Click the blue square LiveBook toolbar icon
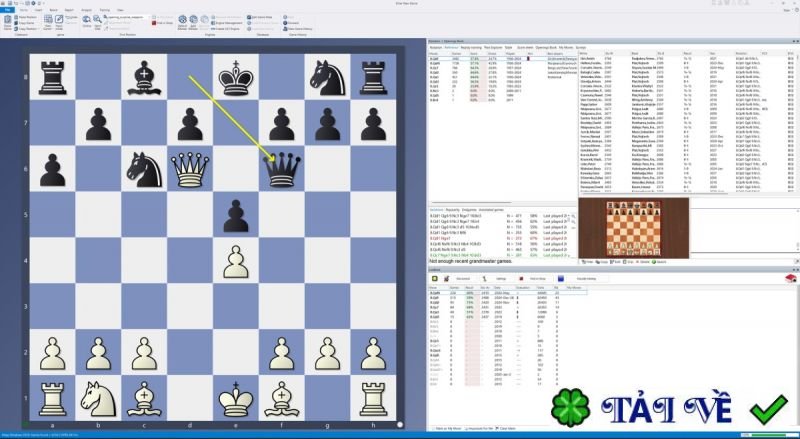Image resolution: width=800 pixels, height=439 pixels. (561, 279)
